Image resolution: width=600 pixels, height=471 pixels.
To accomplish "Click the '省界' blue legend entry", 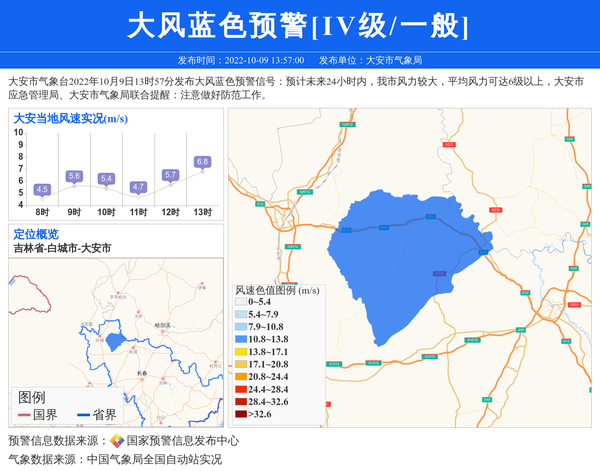I will point(97,415).
